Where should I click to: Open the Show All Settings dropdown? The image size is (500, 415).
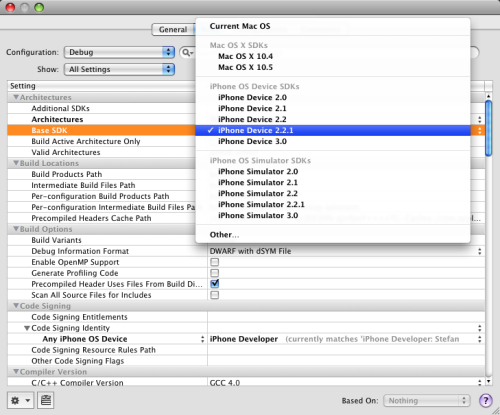[x=119, y=69]
